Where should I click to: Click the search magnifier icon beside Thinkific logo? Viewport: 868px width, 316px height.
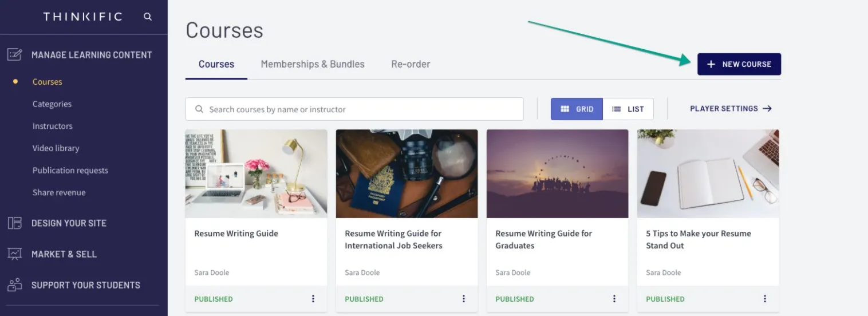pos(148,17)
